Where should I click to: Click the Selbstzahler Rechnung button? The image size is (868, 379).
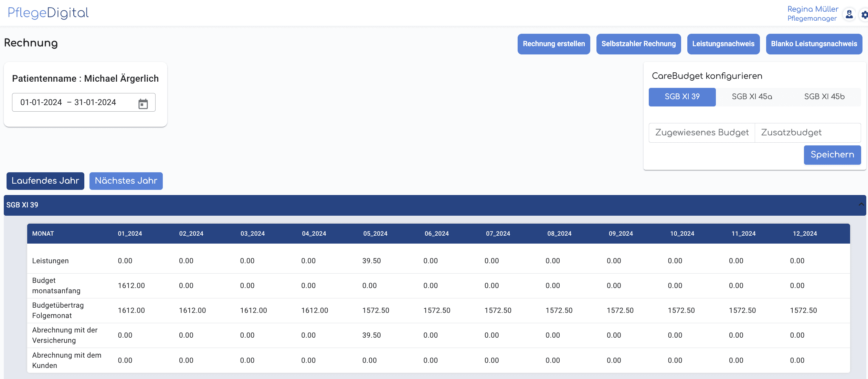pos(638,44)
